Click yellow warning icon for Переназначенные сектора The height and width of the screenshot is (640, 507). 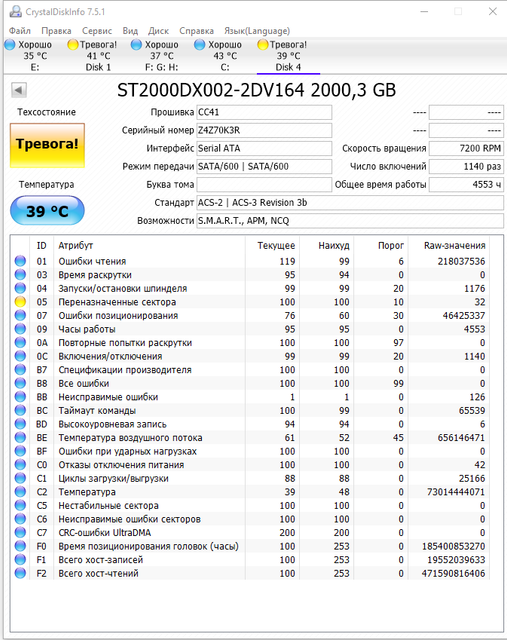pos(20,302)
